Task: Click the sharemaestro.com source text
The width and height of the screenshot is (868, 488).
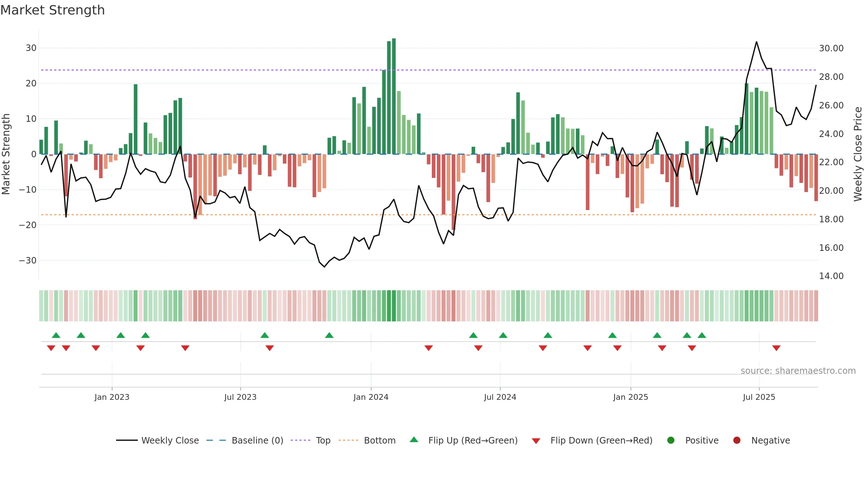Action: pyautogui.click(x=798, y=371)
